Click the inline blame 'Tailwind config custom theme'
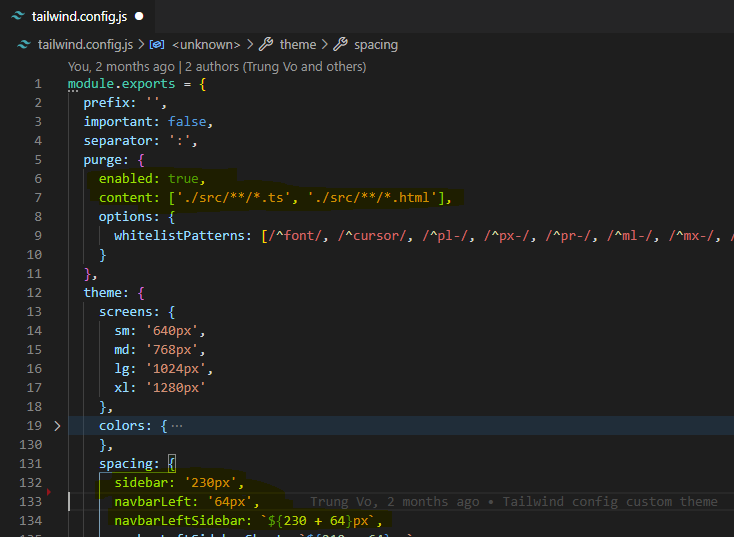Screen dimensions: 734x537 tap(609, 501)
